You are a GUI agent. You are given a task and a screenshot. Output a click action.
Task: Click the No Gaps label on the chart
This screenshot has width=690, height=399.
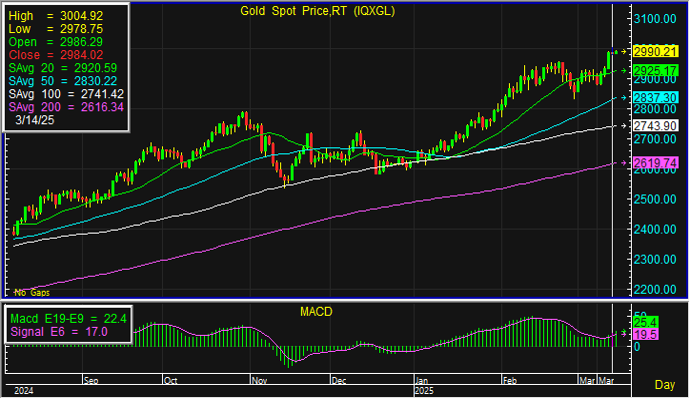[x=32, y=293]
